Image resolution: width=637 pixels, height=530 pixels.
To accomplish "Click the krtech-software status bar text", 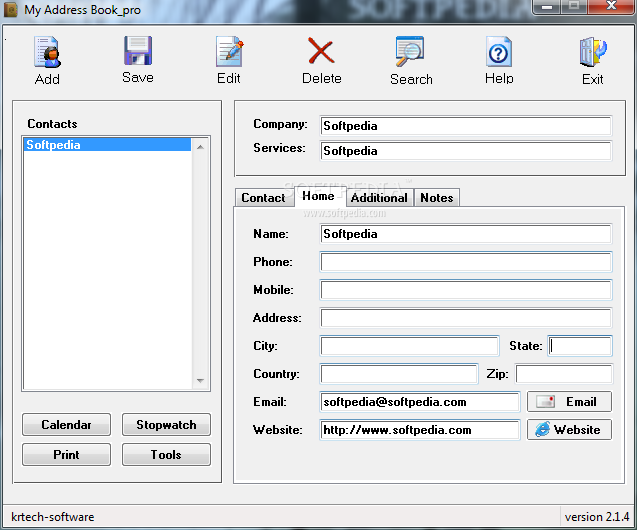I will pos(53,517).
